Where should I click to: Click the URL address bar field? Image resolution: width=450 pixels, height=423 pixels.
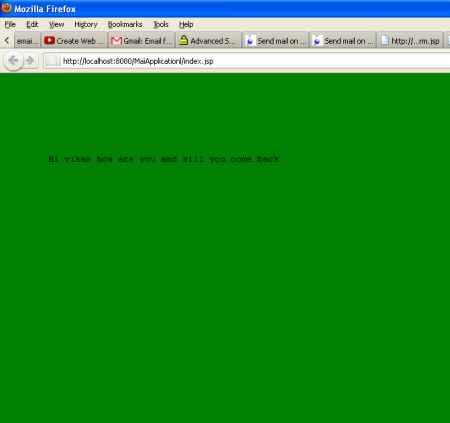point(247,61)
